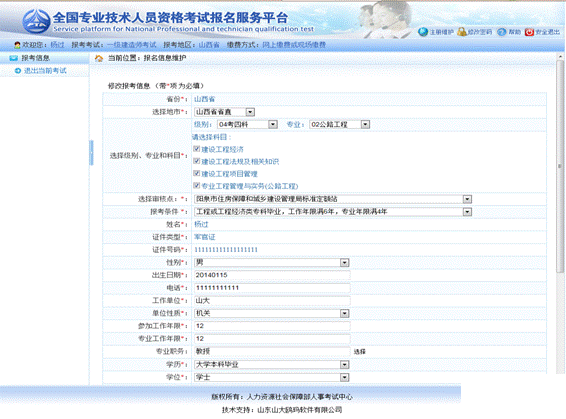Click the globe icon for 注册维护

click(423, 32)
